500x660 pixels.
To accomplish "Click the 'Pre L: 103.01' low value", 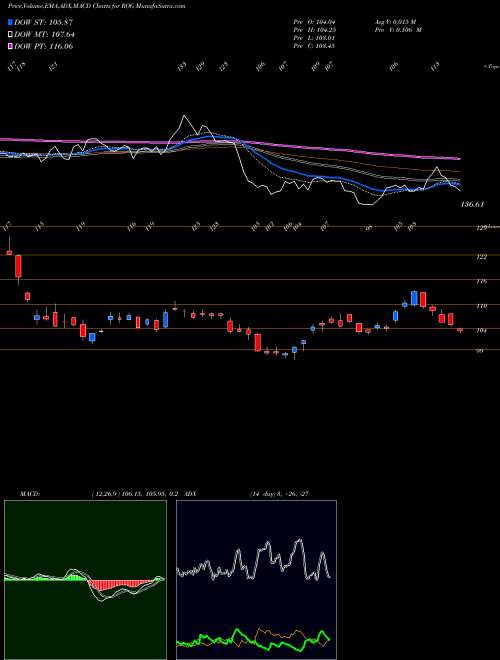I will coord(316,37).
